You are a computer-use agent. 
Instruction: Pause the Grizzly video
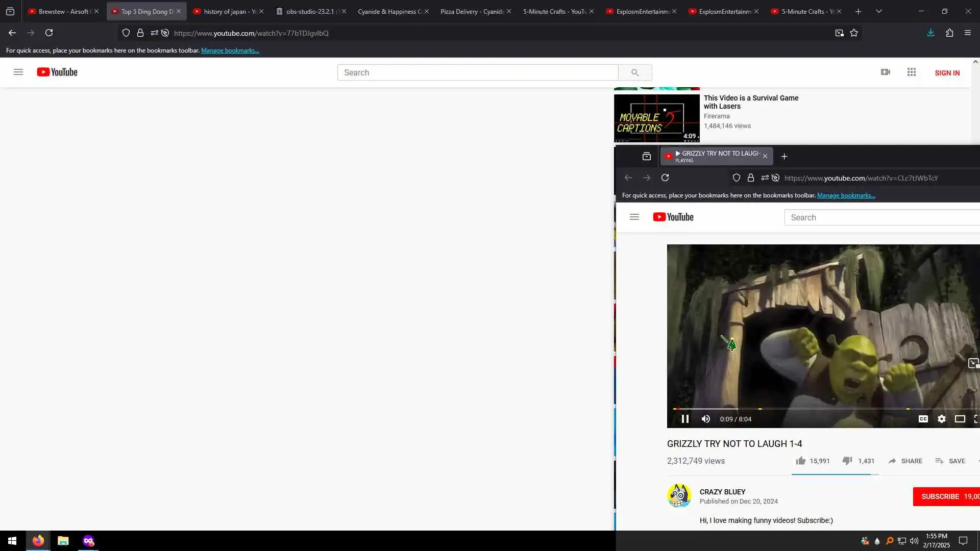(x=685, y=419)
